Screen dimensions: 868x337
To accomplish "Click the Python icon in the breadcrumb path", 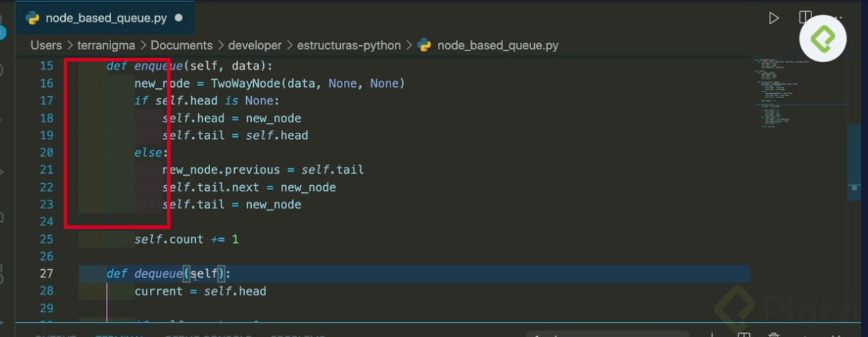I will click(x=424, y=45).
